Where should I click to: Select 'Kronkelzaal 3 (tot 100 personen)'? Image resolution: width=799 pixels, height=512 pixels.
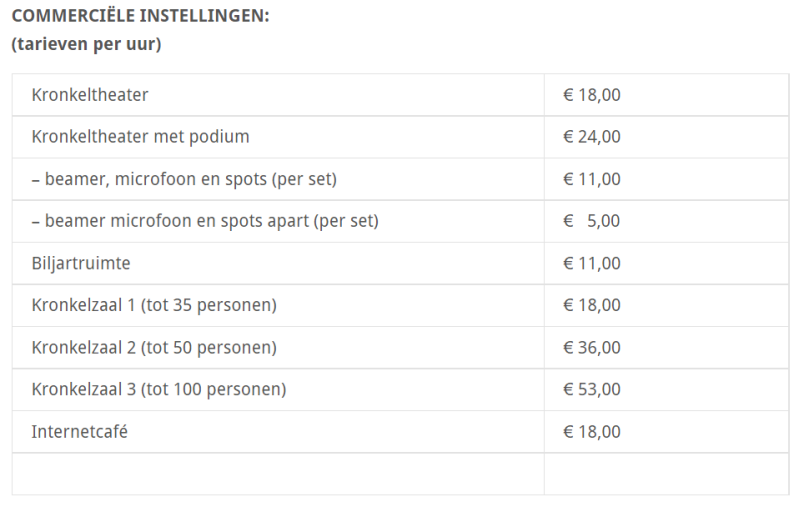[159, 389]
